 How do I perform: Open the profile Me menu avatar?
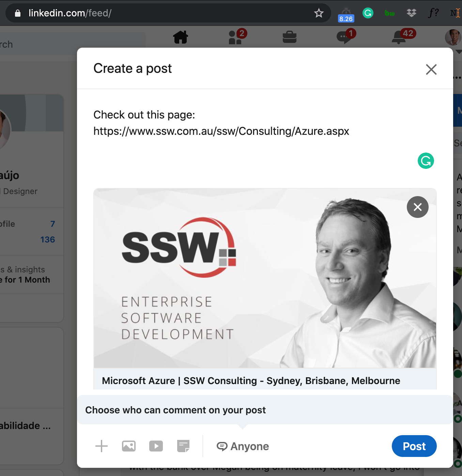coord(453,37)
